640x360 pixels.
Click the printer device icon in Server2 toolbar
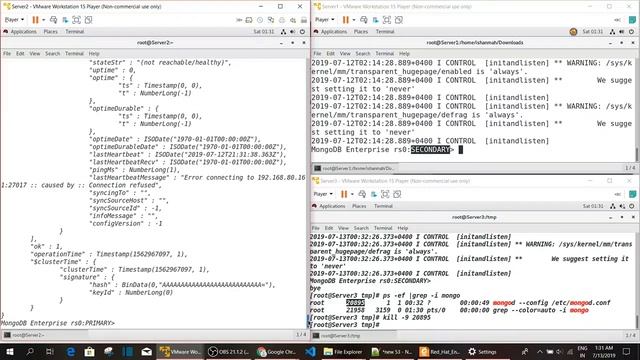click(282, 20)
